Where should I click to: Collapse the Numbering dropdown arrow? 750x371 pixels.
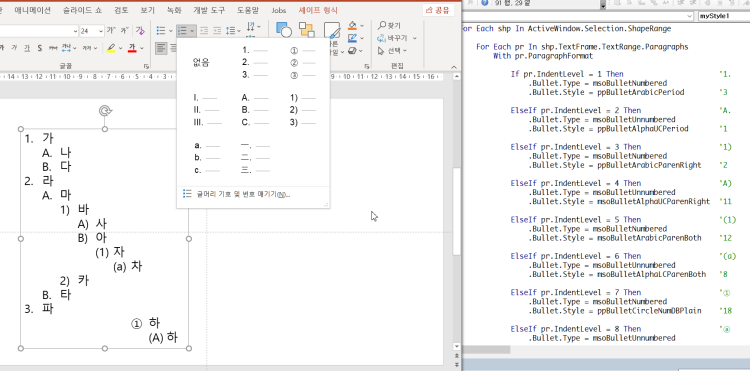(x=192, y=31)
